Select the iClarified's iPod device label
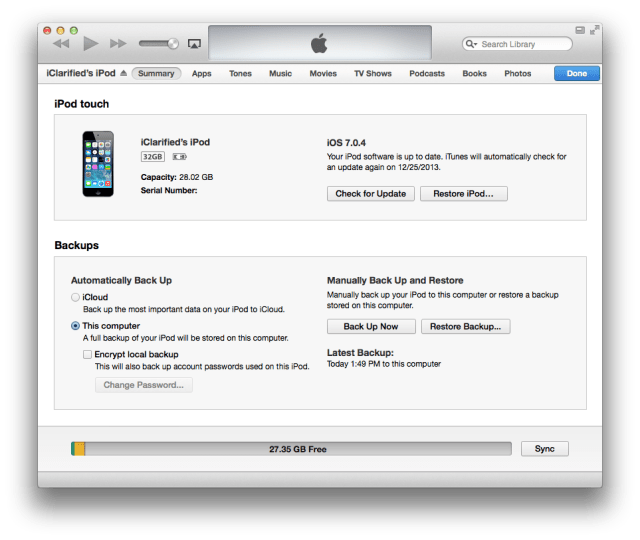640x540 pixels. tap(81, 73)
